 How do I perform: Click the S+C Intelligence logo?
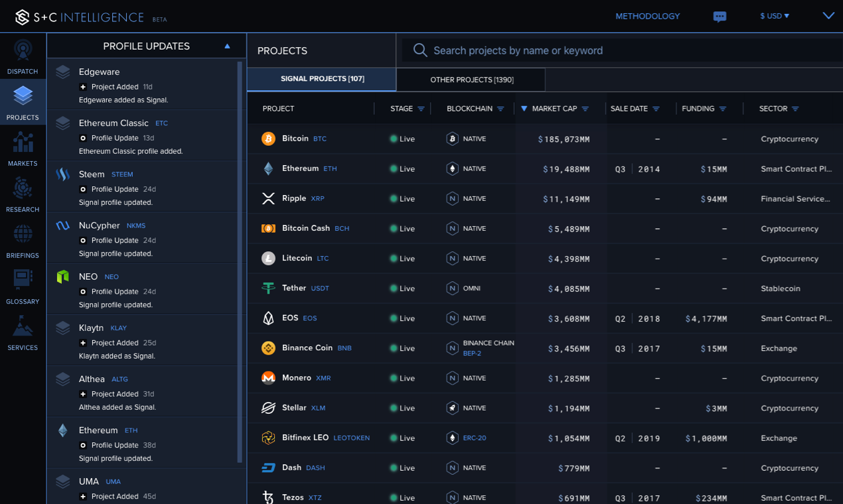tap(80, 17)
